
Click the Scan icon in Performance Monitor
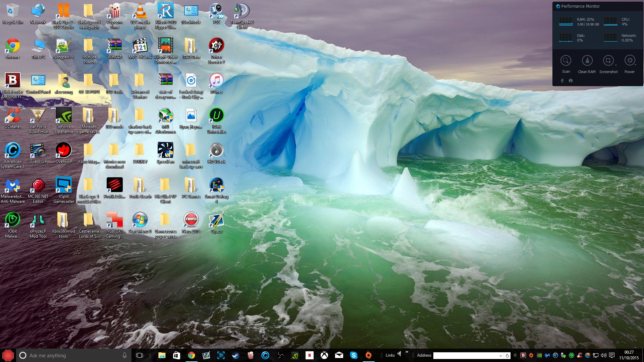[x=566, y=61]
